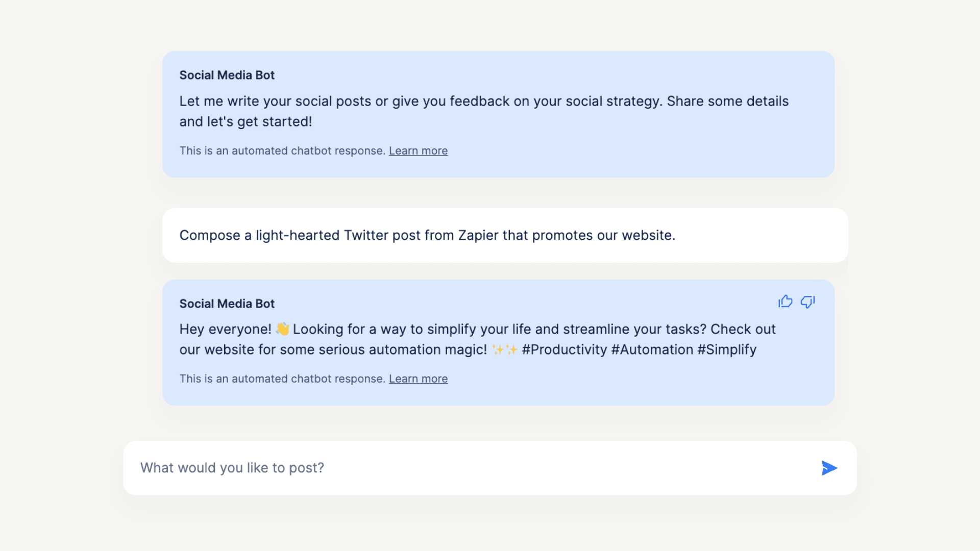
Task: Click the 'Let me write your social posts' text
Action: (x=276, y=102)
